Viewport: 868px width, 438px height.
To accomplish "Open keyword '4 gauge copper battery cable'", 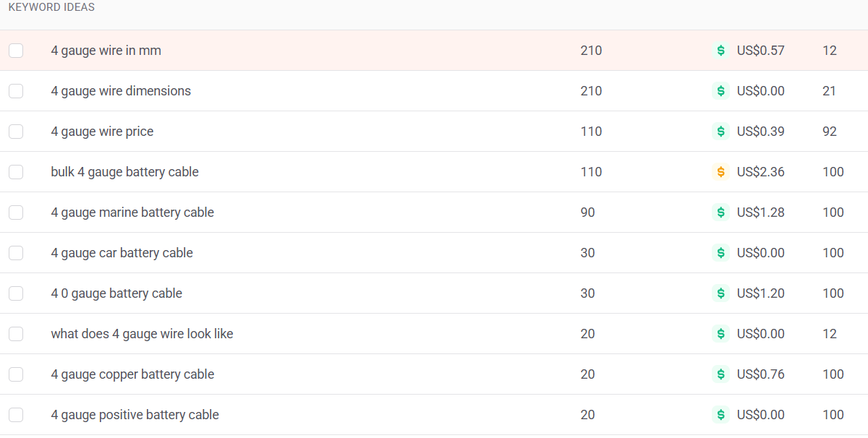I will (132, 374).
